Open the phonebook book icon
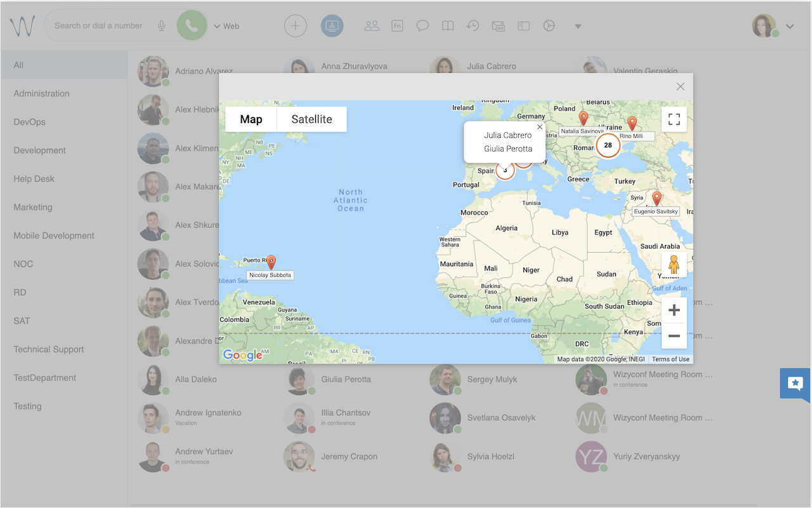Image resolution: width=812 pixels, height=508 pixels. (448, 26)
